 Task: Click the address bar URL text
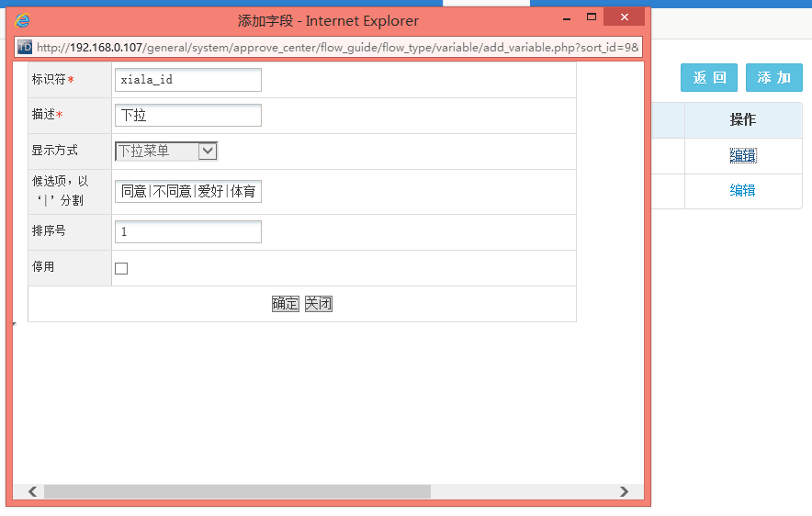338,47
